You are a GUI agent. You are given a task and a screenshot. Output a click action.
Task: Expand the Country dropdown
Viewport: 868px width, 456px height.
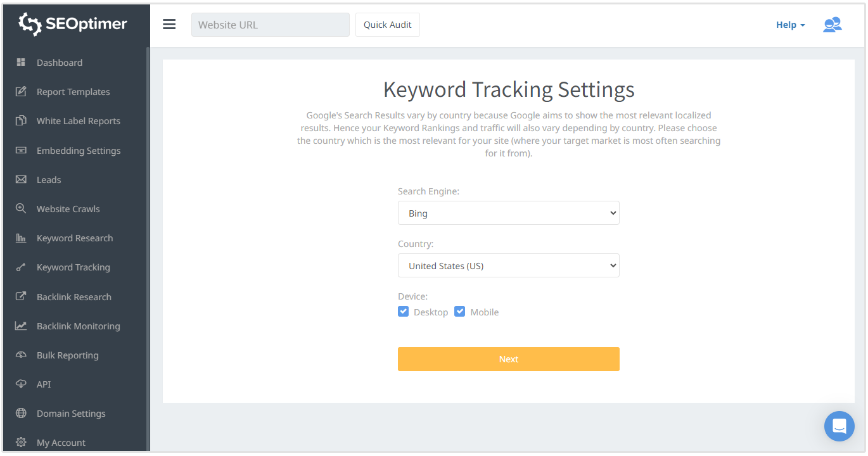[508, 265]
